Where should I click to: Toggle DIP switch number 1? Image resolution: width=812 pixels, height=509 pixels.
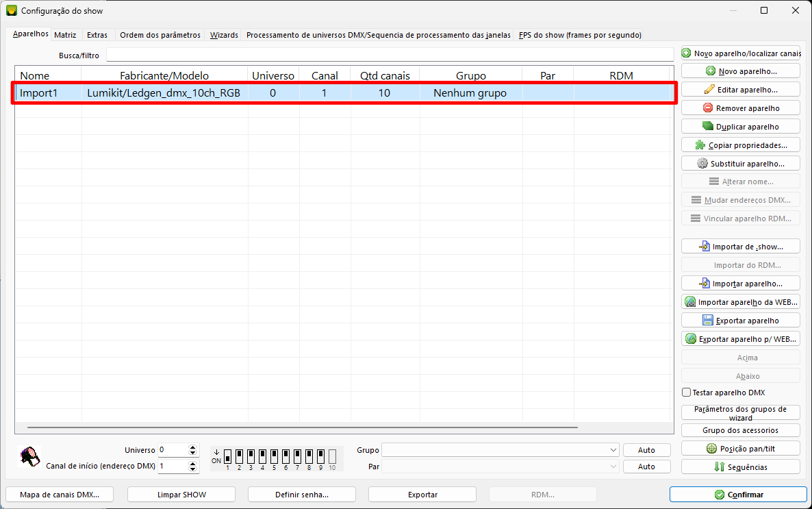227,456
